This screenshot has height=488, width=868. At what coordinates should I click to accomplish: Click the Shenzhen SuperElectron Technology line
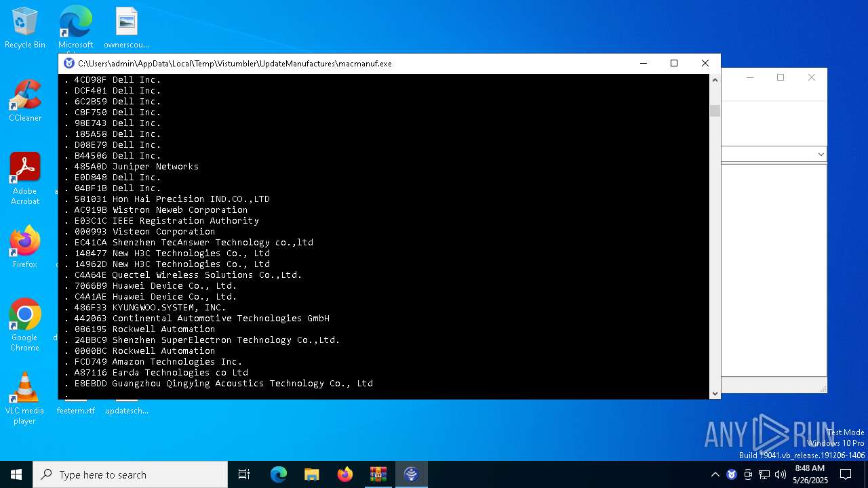(202, 340)
